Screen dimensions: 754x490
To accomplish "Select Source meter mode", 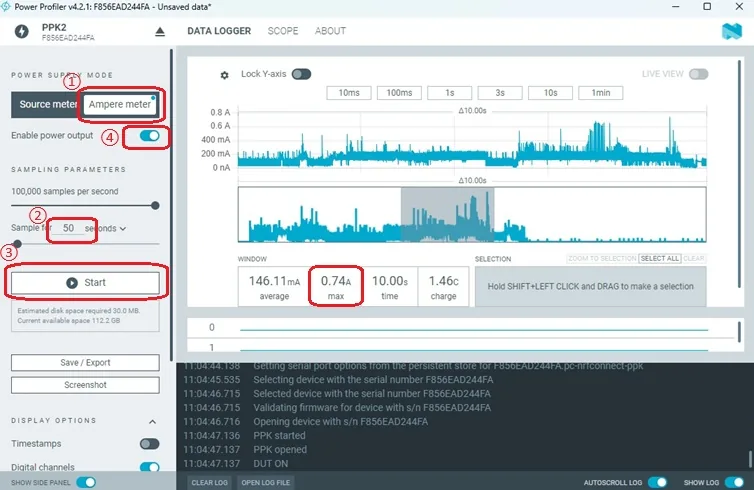I will 47,104.
